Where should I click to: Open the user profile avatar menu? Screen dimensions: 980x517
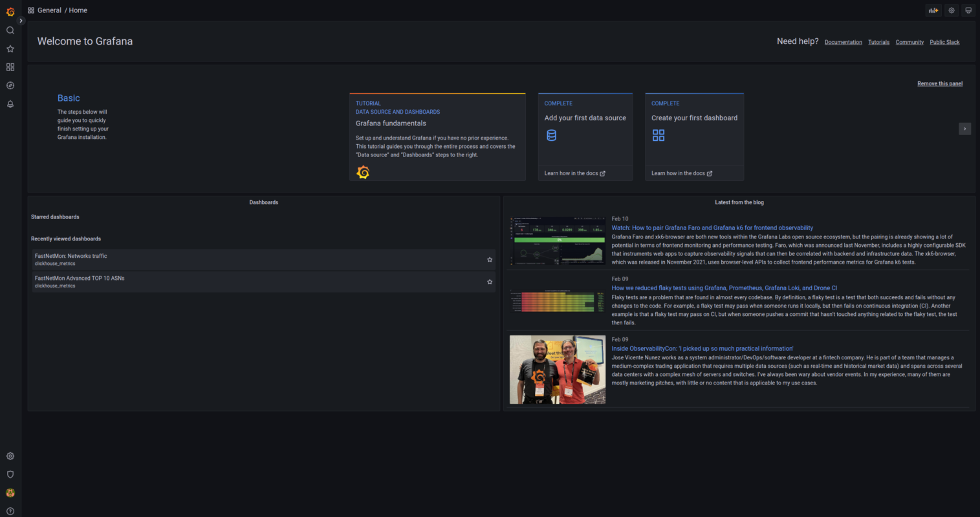tap(10, 492)
